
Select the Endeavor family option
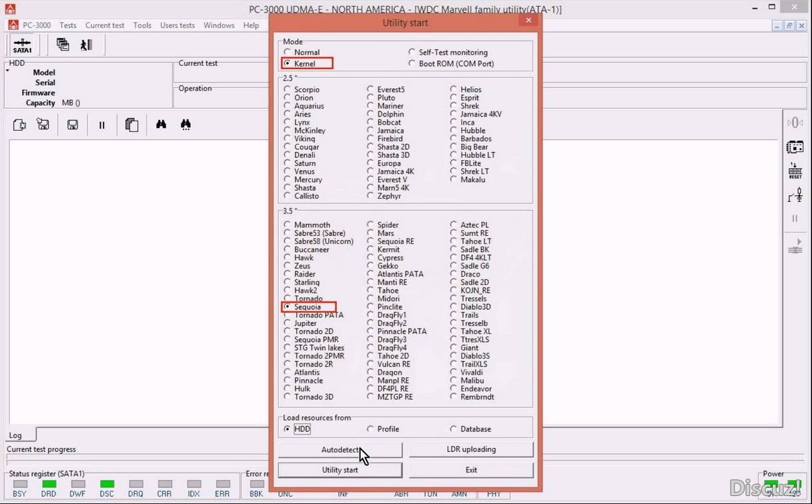454,389
